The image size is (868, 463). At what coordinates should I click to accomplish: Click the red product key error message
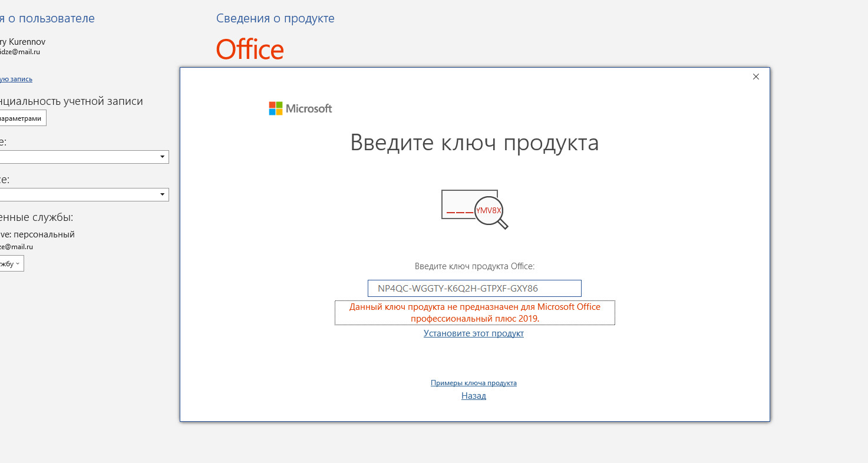coord(475,312)
